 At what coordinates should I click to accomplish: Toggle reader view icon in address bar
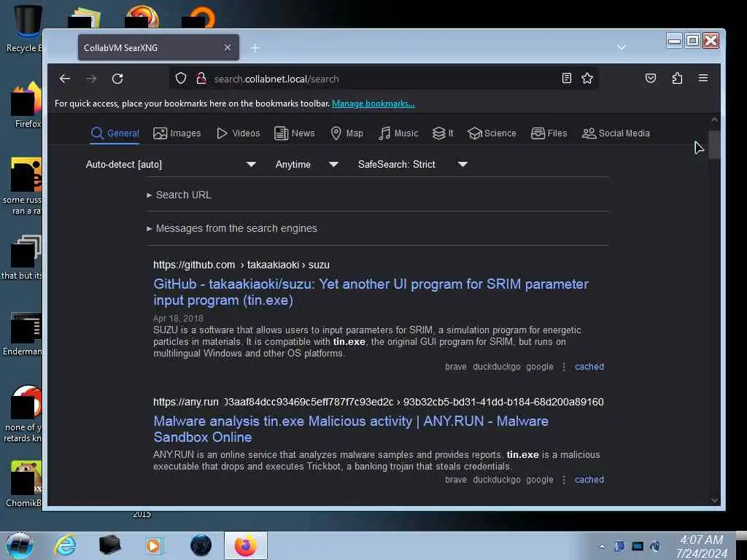click(566, 78)
